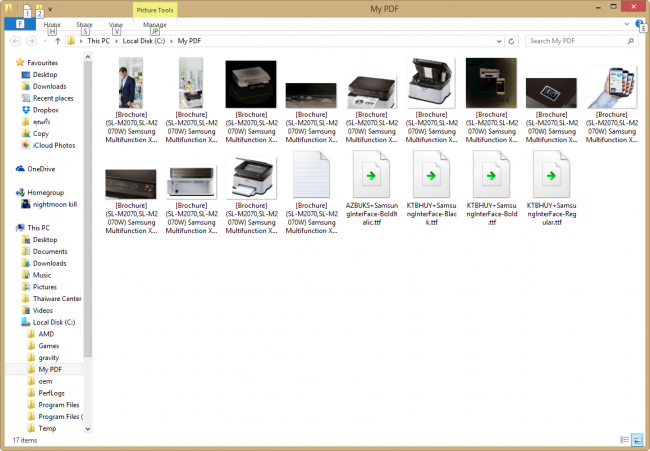Open OneDrive in the navigation pane
The height and width of the screenshot is (451, 650).
pos(41,169)
